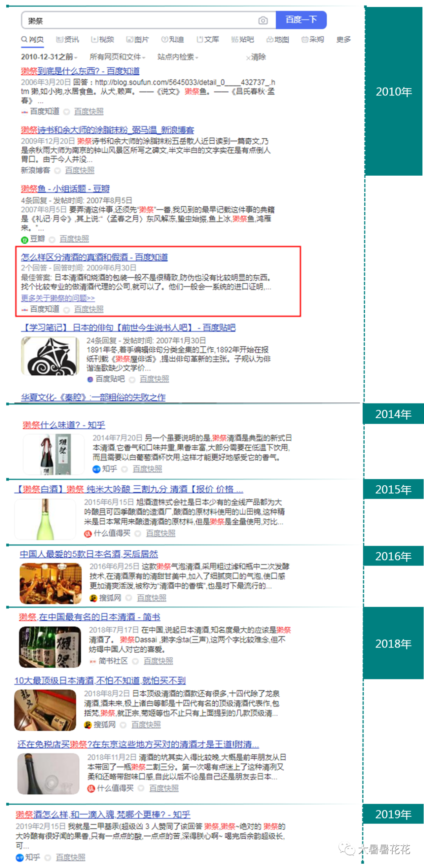
Task: Click the wooden box thumbnail of 10大最顶级 result
Action: [x=45, y=710]
